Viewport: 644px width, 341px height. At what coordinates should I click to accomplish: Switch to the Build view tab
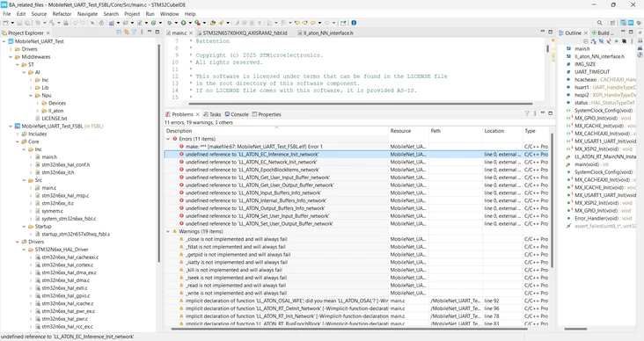[603, 33]
